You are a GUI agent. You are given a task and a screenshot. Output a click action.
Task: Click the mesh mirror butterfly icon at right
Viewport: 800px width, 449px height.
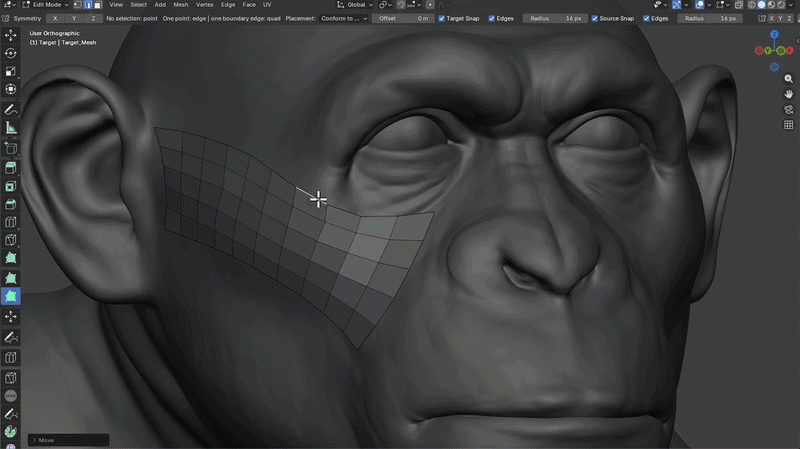[762, 18]
